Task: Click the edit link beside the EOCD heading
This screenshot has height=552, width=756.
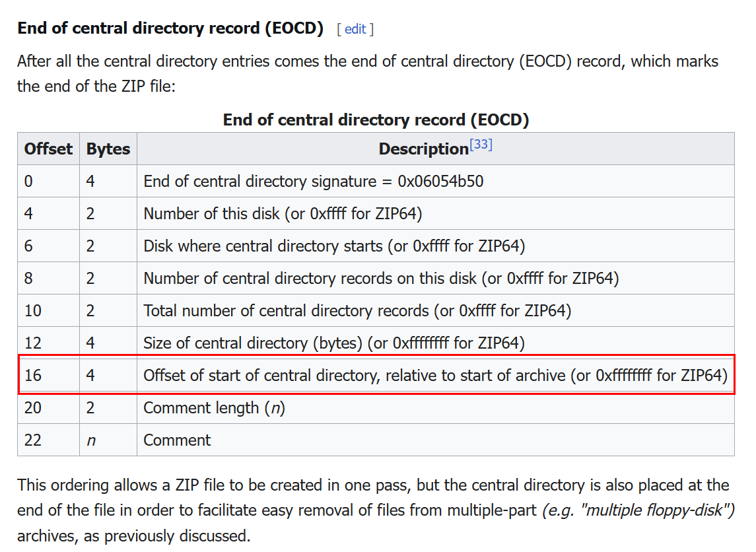Action: 355,29
